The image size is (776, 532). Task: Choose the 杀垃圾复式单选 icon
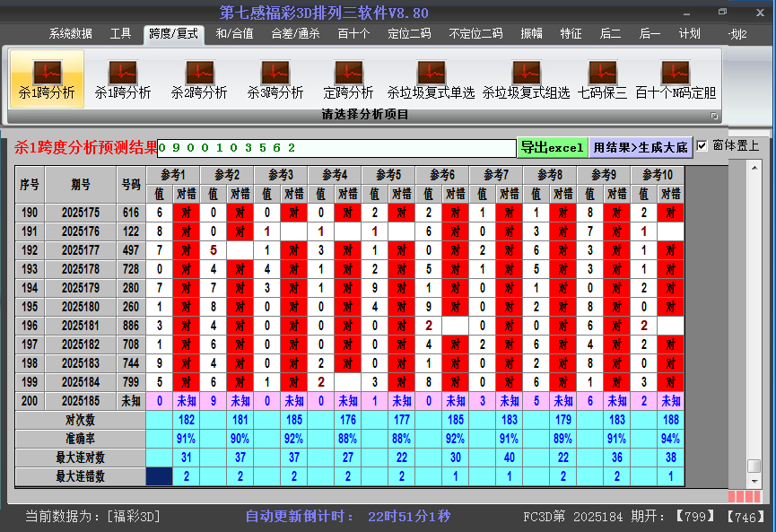point(431,79)
